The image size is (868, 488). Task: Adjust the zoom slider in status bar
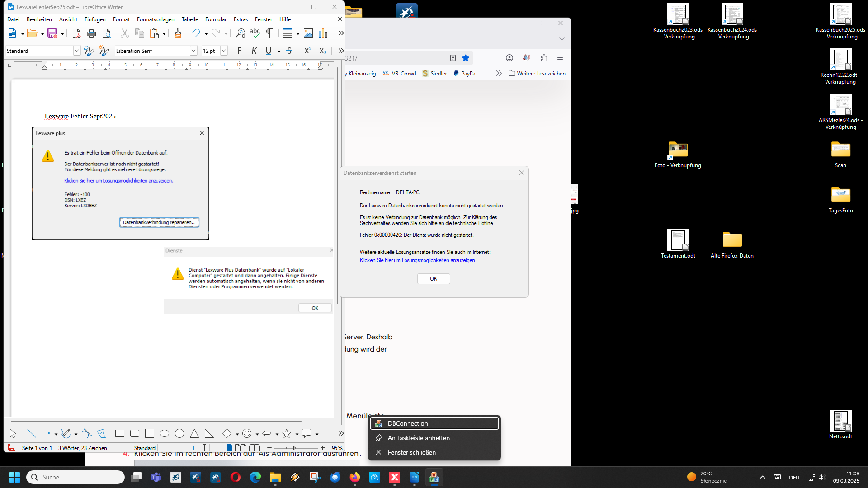click(294, 448)
